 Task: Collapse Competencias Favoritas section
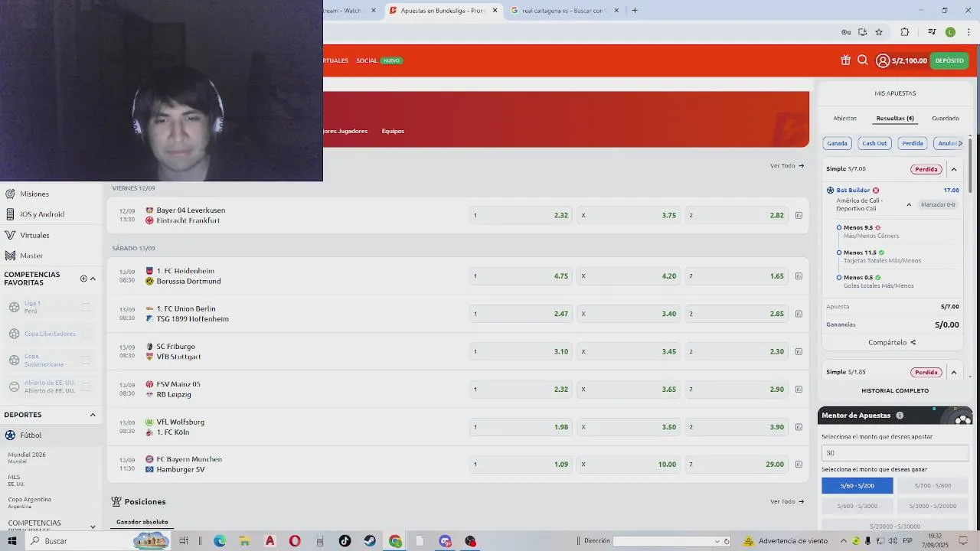(93, 279)
